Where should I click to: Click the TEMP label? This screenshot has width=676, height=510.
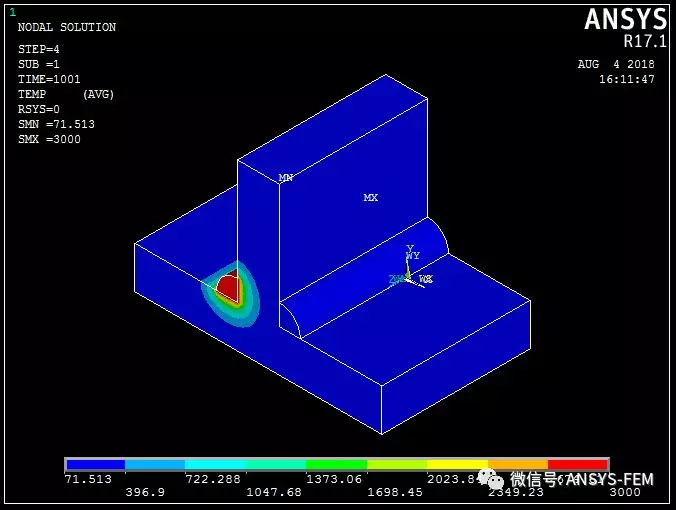32,94
